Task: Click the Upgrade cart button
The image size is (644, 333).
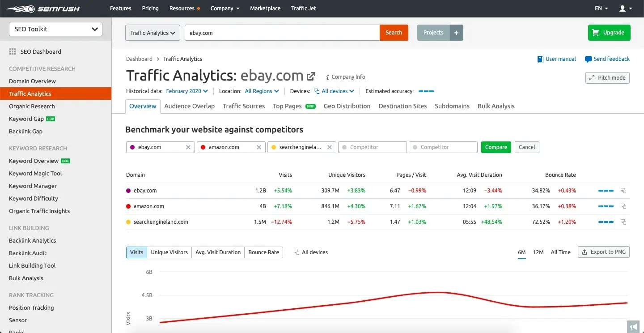Action: (x=609, y=33)
